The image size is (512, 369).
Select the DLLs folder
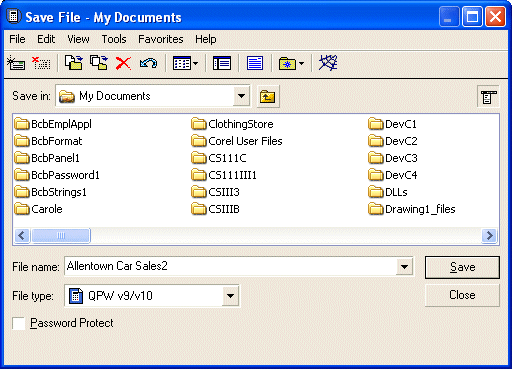point(388,192)
